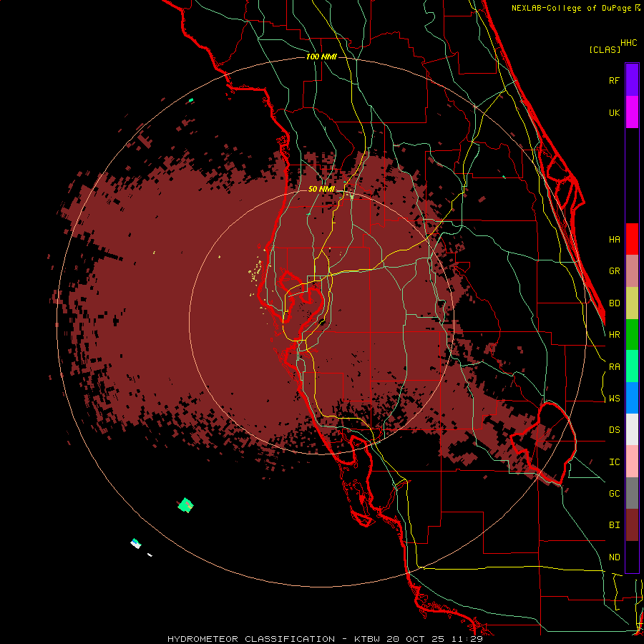Image resolution: width=644 pixels, height=644 pixels.
Task: Click the HHC product code label
Action: coord(629,43)
